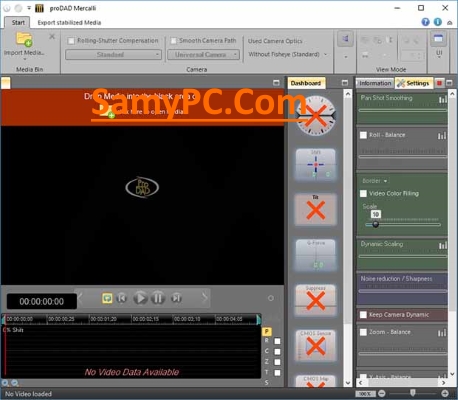This screenshot has width=458, height=400.
Task: Switch to the Information tab
Action: click(375, 83)
